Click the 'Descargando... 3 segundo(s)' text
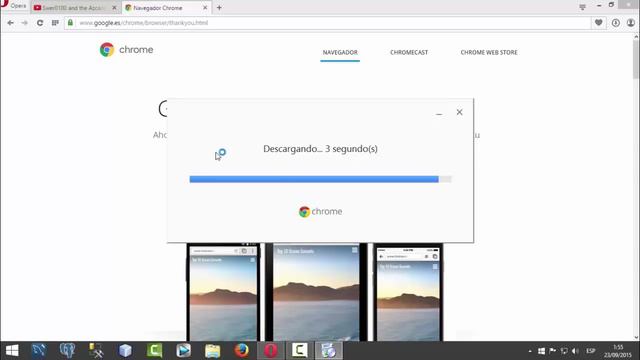This screenshot has width=640, height=360. click(x=320, y=149)
